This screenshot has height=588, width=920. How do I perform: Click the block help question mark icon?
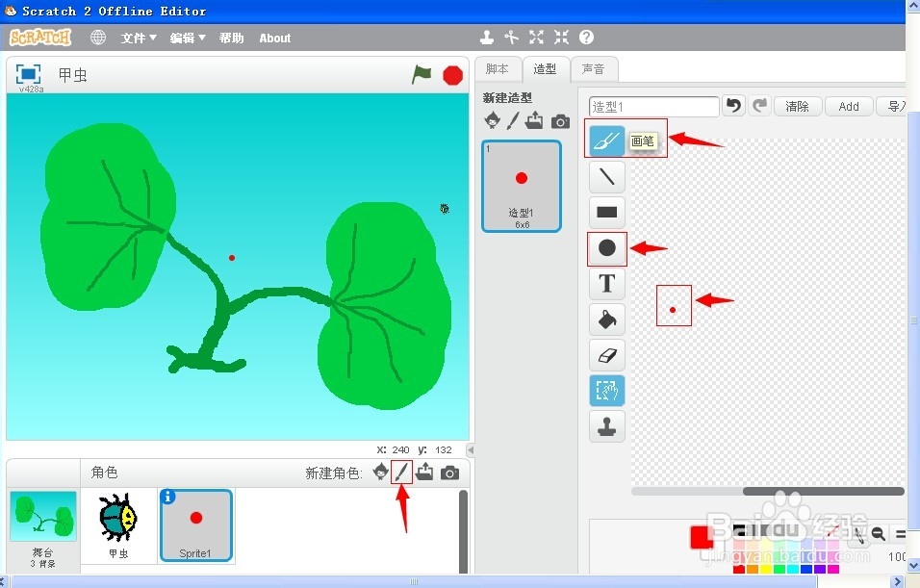[586, 38]
